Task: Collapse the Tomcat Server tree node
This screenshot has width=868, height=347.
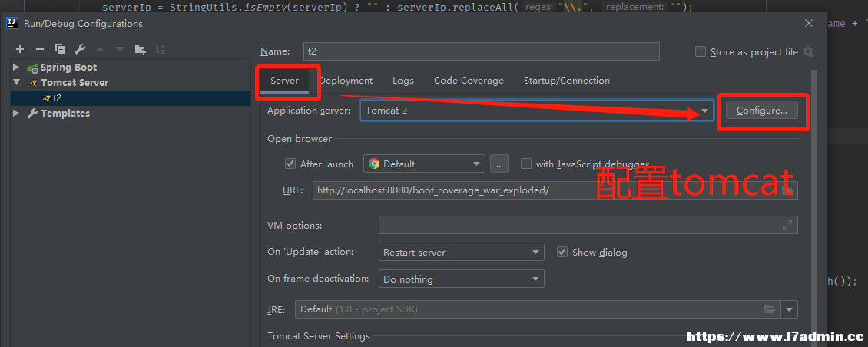Action: coord(16,82)
